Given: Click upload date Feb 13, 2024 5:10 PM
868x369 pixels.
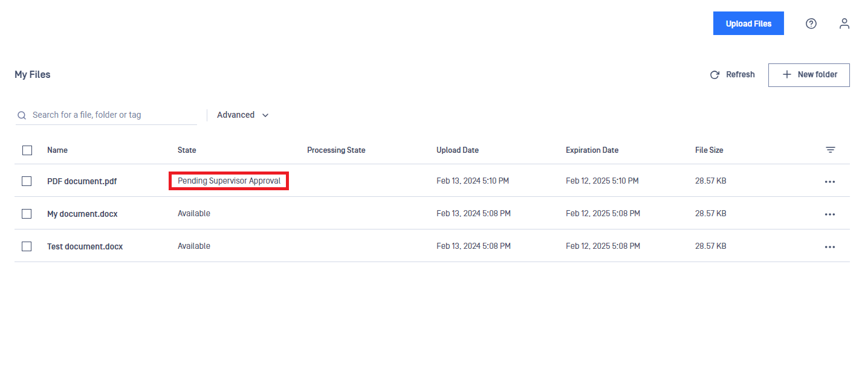Looking at the screenshot, I should click(473, 181).
